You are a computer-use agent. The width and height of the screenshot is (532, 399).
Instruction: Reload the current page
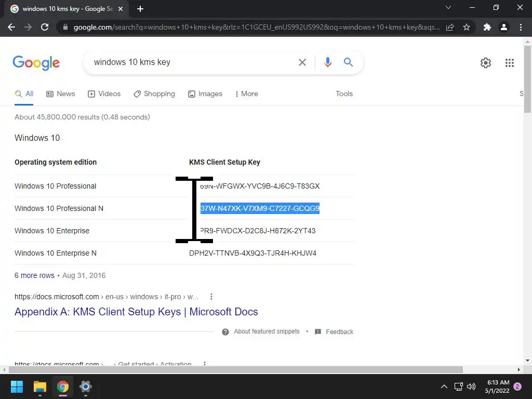(x=45, y=27)
